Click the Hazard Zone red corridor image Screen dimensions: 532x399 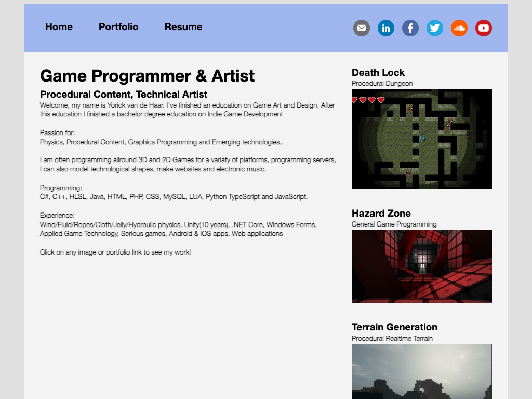point(421,266)
